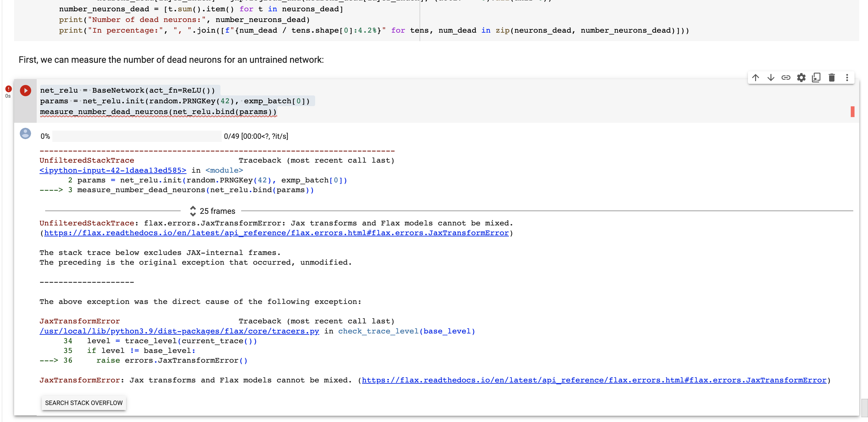The height and width of the screenshot is (422, 868).
Task: Open the cell editor settings gear
Action: 801,77
